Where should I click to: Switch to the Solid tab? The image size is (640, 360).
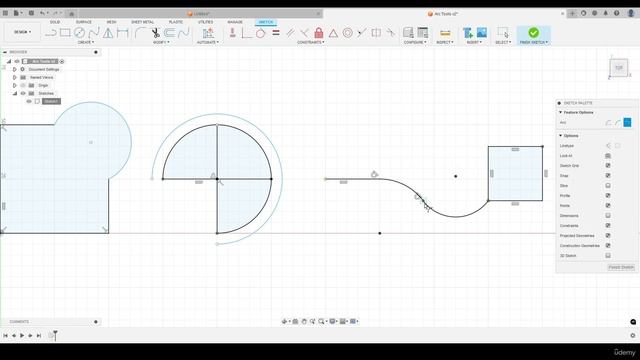coord(55,22)
